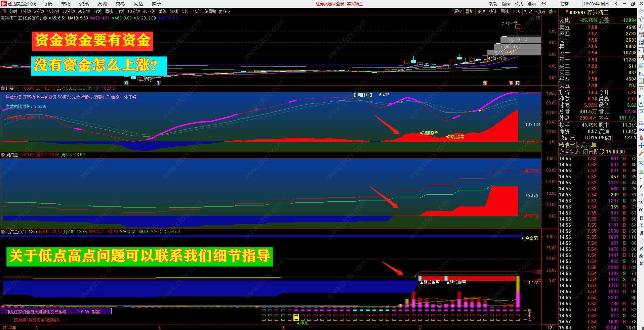Expand the 月资金 indicator dropdown
This screenshot has height=330, width=644.
pyautogui.click(x=3, y=232)
